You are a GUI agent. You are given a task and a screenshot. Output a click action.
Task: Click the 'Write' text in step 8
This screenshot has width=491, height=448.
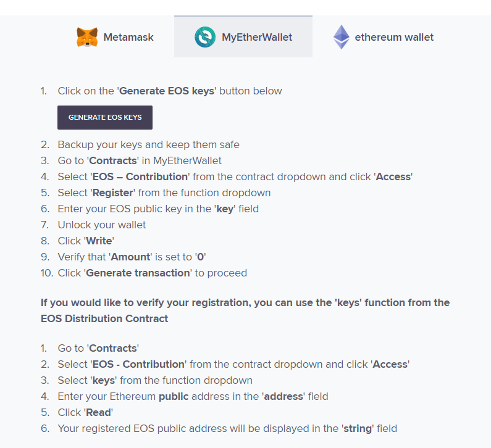(x=99, y=241)
